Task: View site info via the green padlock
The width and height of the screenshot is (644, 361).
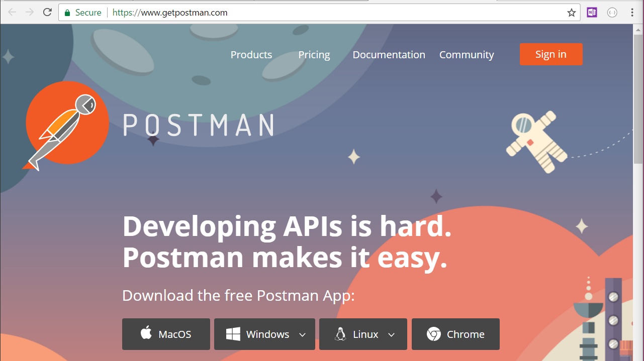Action: [67, 13]
